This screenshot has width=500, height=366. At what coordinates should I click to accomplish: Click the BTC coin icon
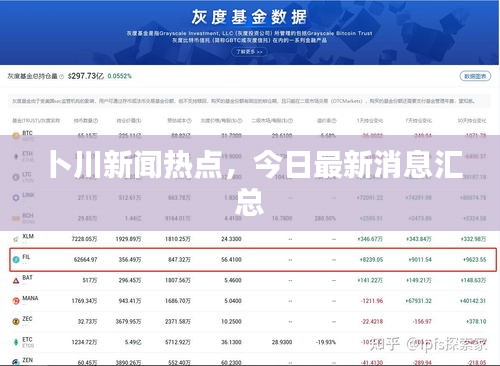[x=16, y=136]
